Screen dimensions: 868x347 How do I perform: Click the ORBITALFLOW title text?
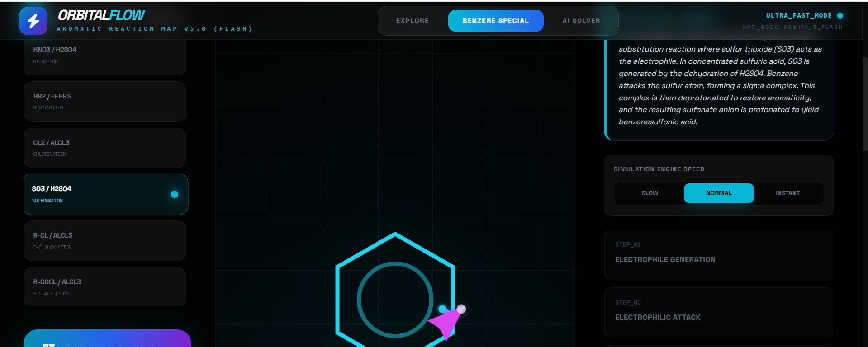tap(101, 15)
